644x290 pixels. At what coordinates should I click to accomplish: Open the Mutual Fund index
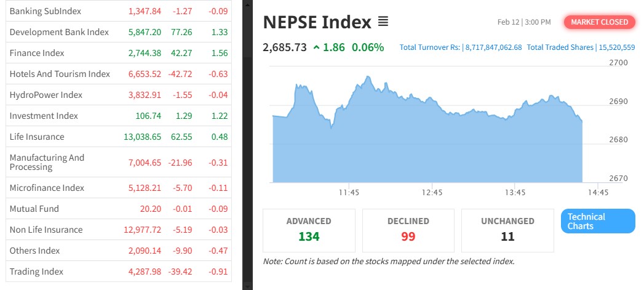click(34, 209)
